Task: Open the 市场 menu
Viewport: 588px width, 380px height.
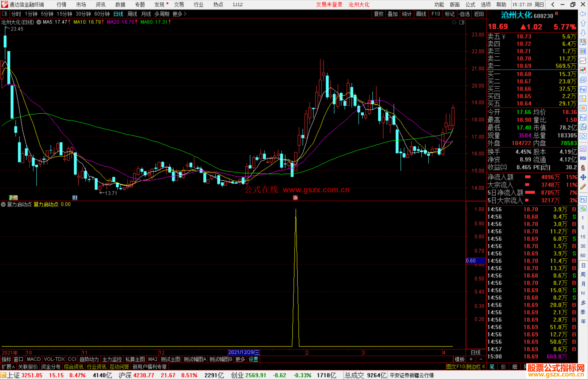Action: click(81, 5)
